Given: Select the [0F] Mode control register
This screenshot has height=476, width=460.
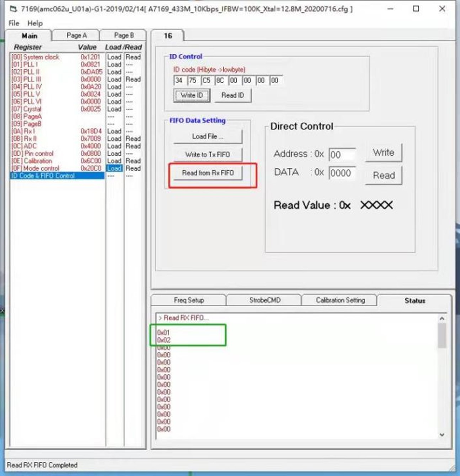Looking at the screenshot, I should tap(36, 169).
